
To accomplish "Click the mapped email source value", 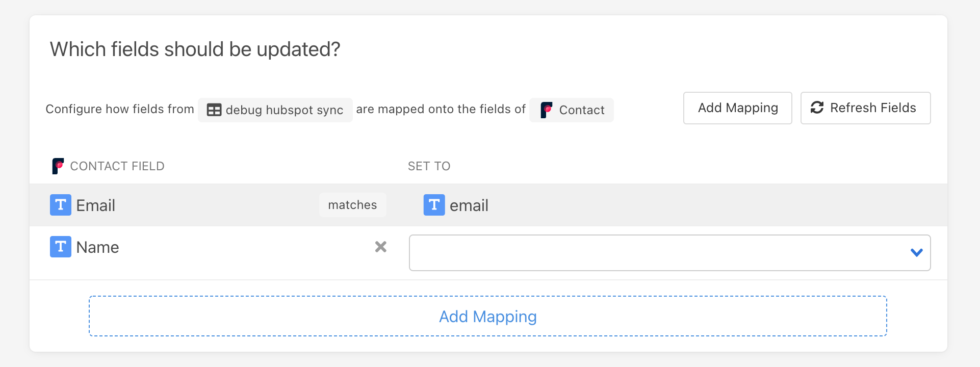I will click(x=469, y=205).
